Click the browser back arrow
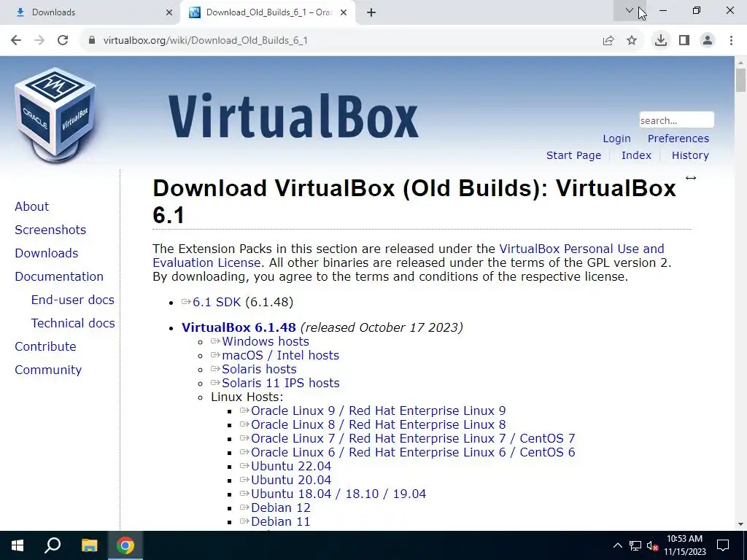The width and height of the screenshot is (747, 560). pos(16,41)
